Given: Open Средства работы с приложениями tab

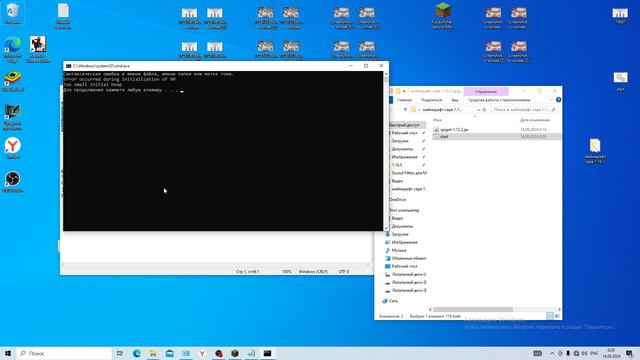Looking at the screenshot, I should (x=499, y=100).
